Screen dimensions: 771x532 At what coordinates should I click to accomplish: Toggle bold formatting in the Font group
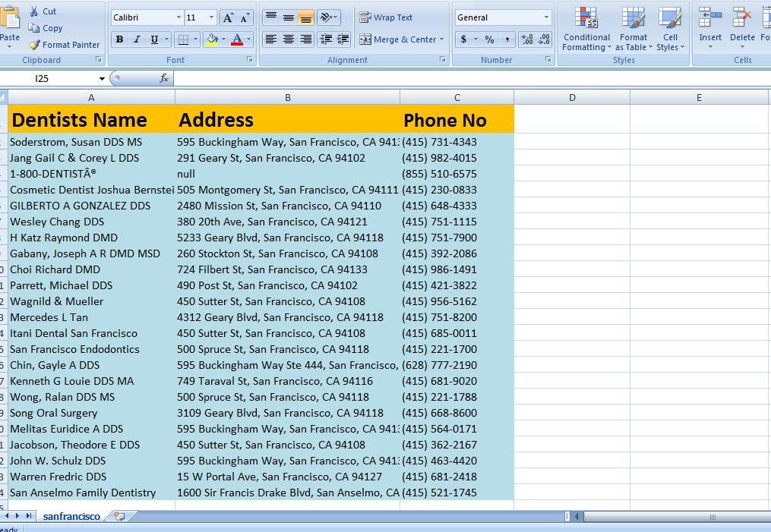coord(118,38)
